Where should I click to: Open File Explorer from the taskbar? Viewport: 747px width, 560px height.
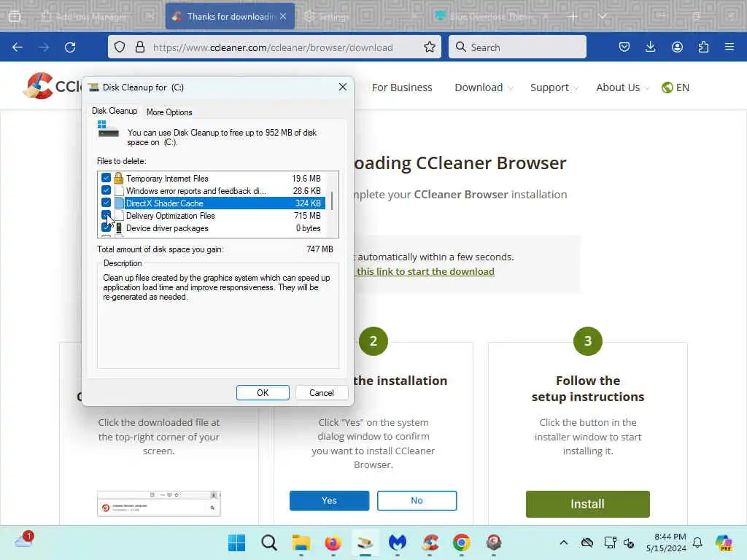coord(301,542)
